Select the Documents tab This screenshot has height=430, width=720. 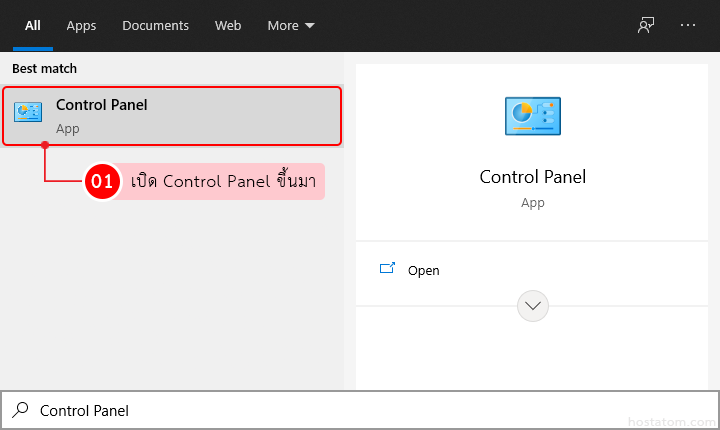coord(155,25)
